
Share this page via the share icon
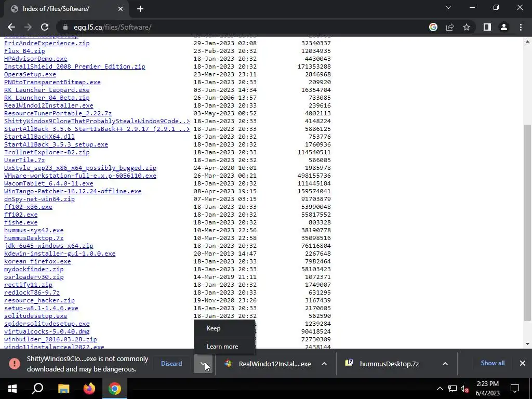(450, 27)
